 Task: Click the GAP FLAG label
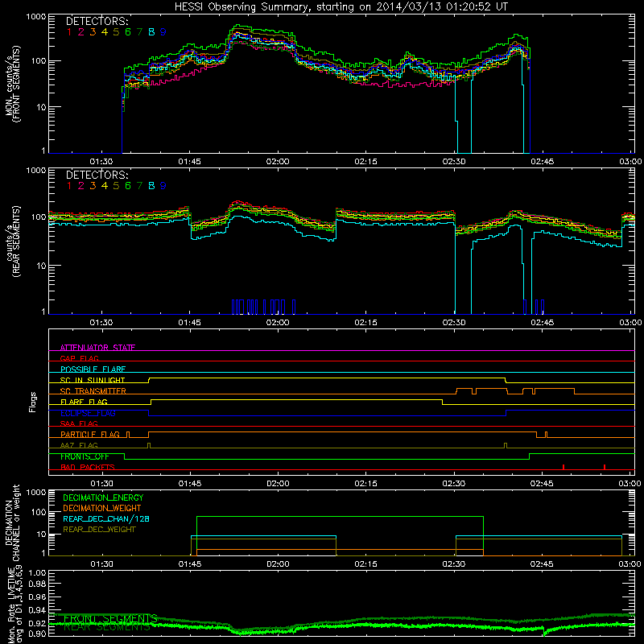(79, 358)
